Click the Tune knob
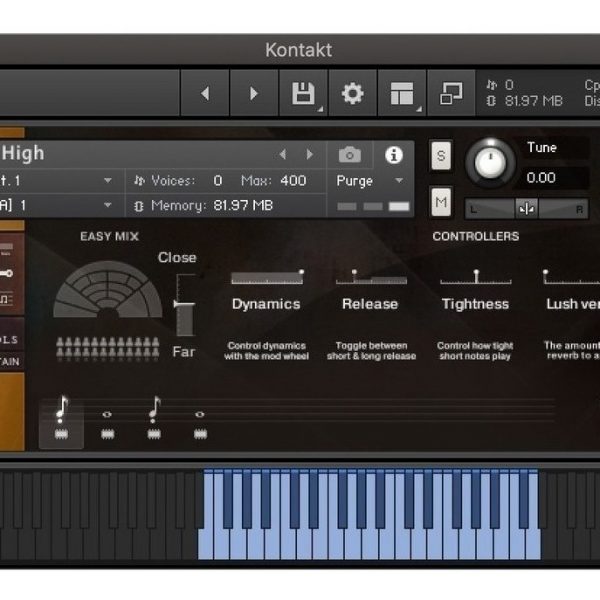 [x=491, y=163]
